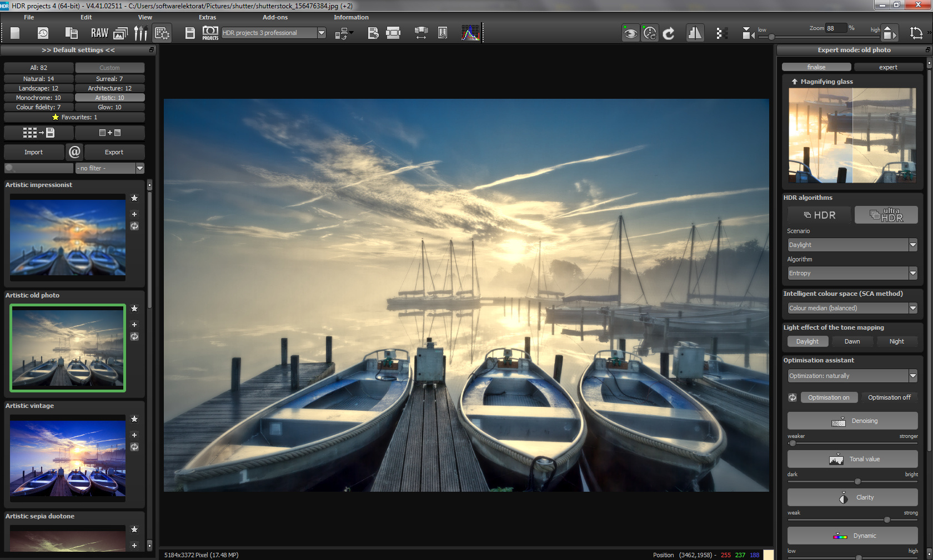Click the Import presets button

(x=33, y=152)
